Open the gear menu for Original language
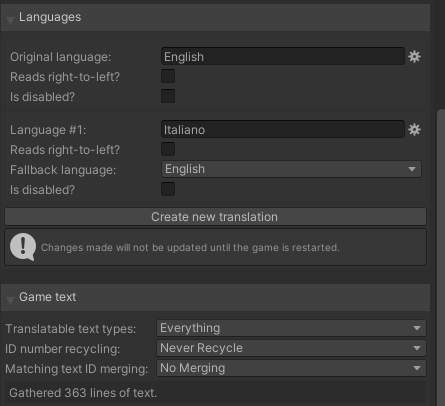This screenshot has width=445, height=406. 414,57
